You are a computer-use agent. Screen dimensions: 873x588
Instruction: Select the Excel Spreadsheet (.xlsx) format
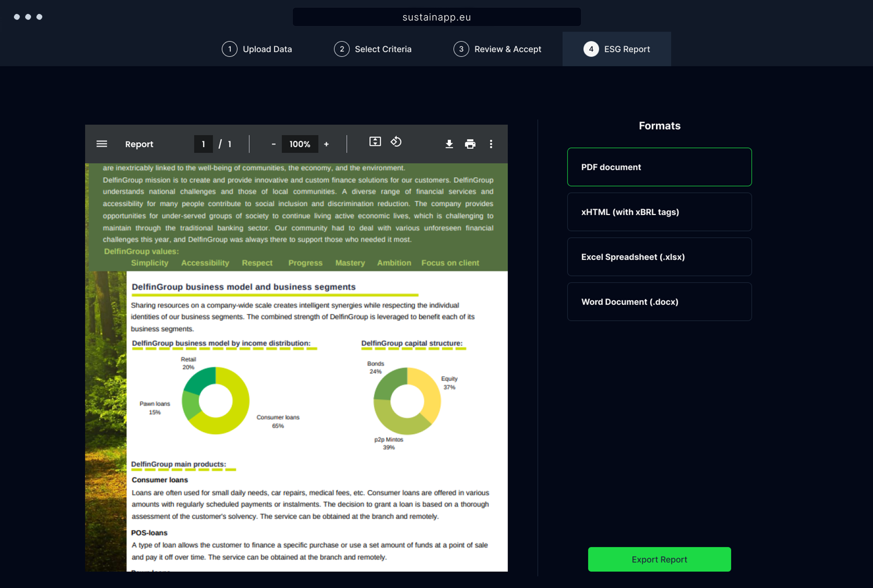click(x=659, y=257)
